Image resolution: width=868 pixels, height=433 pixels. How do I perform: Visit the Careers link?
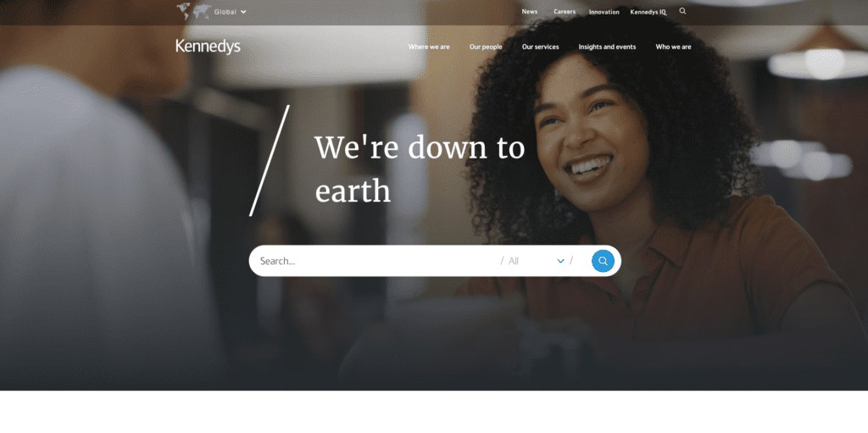pyautogui.click(x=565, y=12)
